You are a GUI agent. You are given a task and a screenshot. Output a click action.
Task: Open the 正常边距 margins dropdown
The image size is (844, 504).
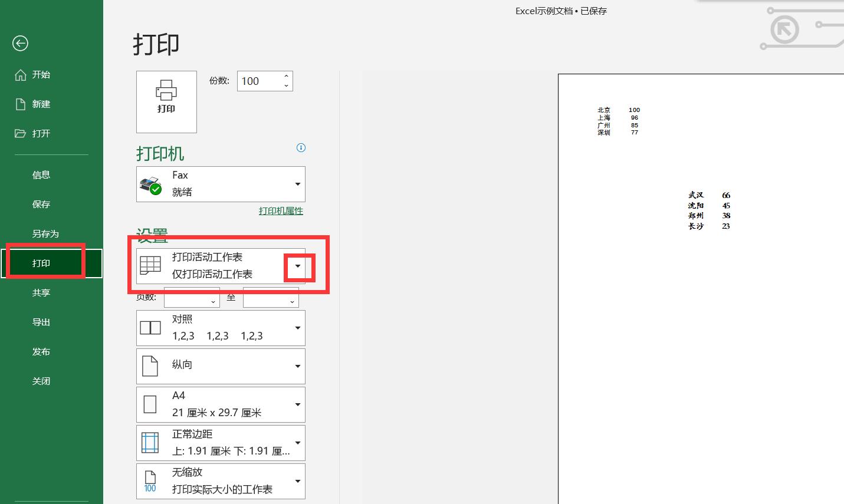point(297,443)
